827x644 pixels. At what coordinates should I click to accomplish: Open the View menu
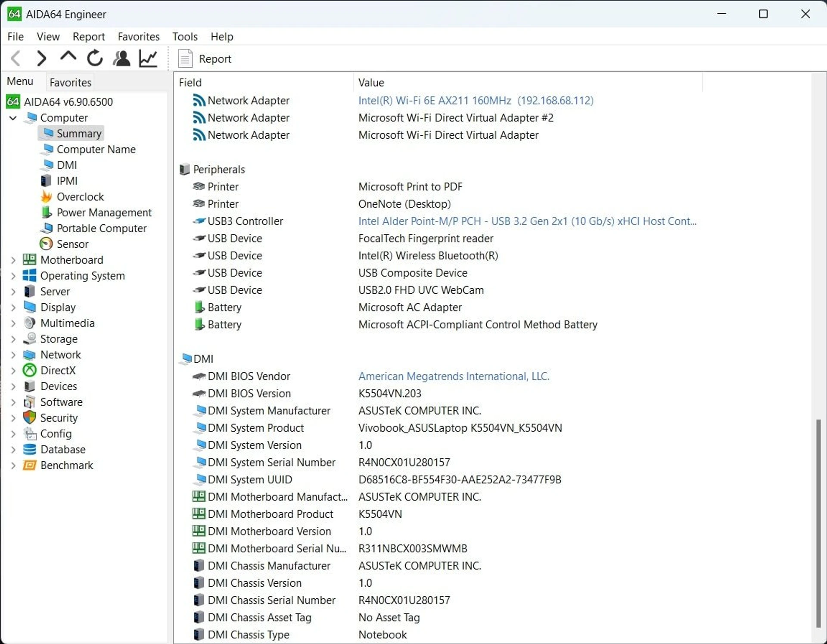click(48, 37)
